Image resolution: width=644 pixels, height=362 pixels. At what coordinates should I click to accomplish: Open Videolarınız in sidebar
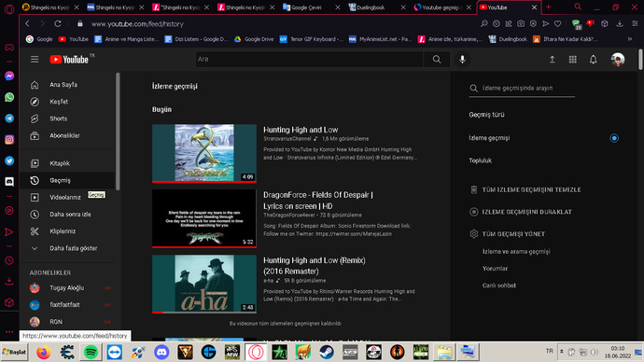point(68,198)
